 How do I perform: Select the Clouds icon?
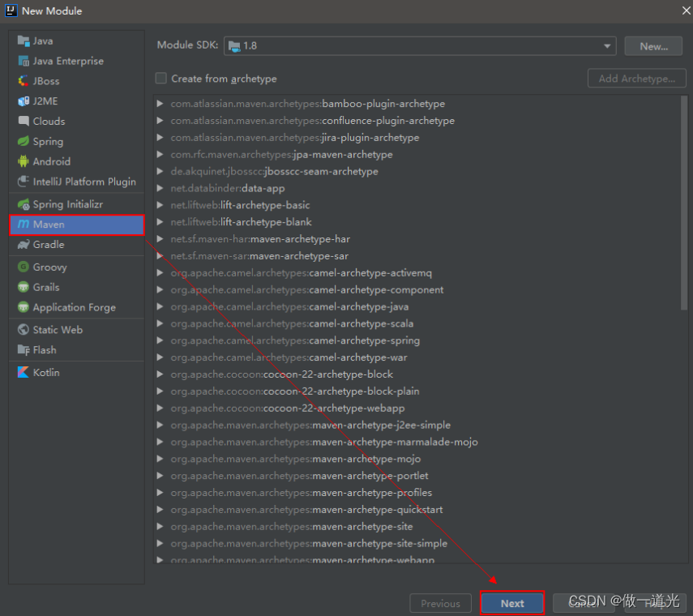click(x=24, y=121)
